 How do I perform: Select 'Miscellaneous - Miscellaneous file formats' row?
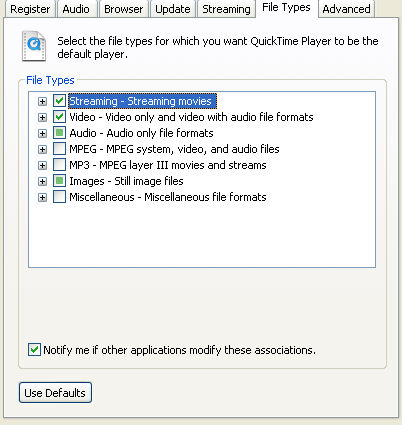[168, 197]
